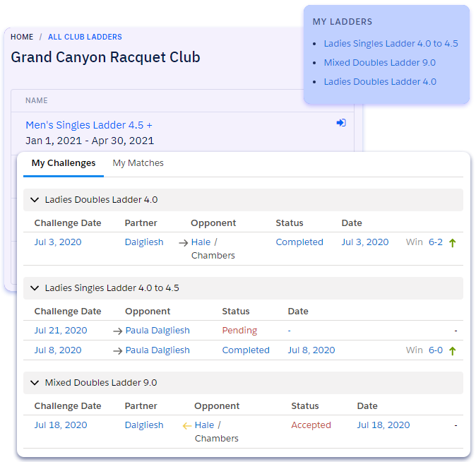This screenshot has width=476, height=462.
Task: Open Men's Singles Ladder 4.5 + link
Action: 88,125
